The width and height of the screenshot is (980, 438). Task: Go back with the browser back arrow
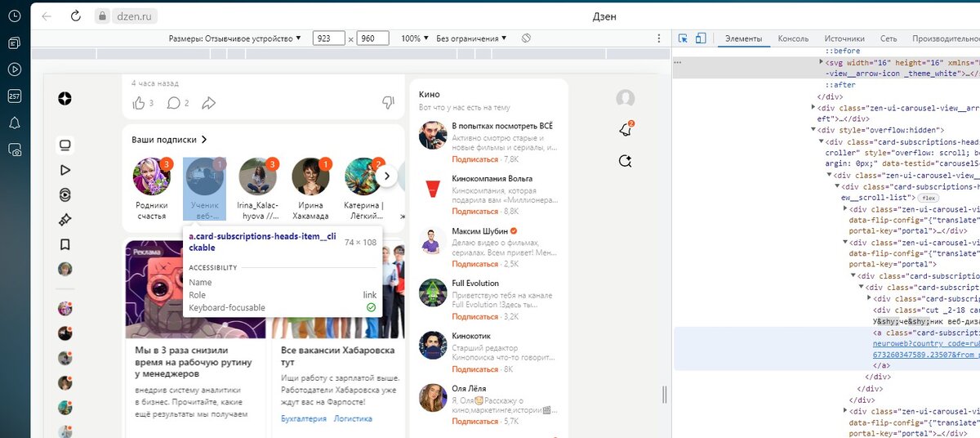[47, 16]
